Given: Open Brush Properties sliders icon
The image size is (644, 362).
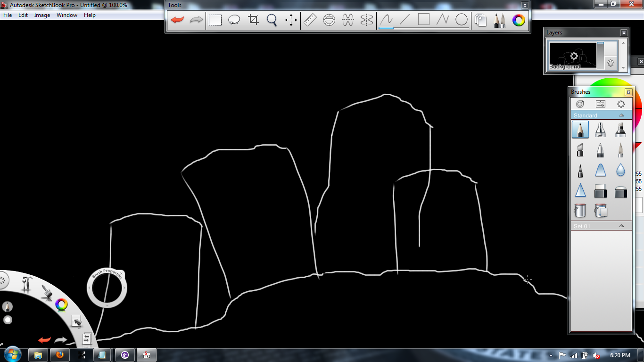Looking at the screenshot, I should (x=601, y=104).
